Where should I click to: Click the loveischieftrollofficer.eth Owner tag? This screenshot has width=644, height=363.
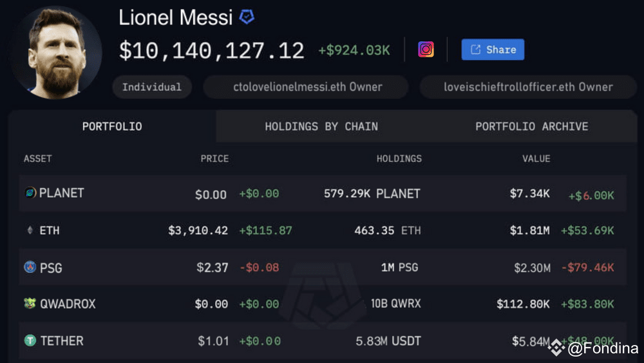tap(528, 87)
